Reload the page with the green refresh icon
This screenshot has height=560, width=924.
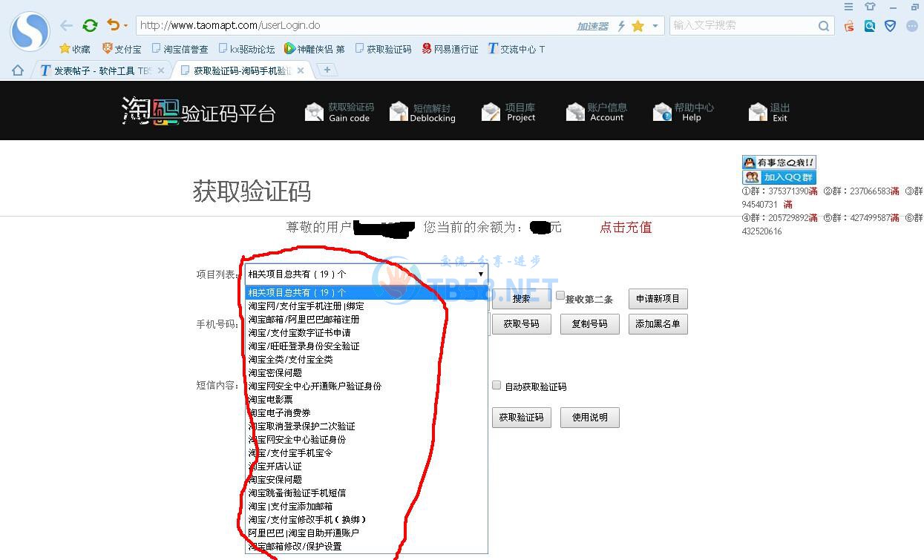tap(90, 25)
